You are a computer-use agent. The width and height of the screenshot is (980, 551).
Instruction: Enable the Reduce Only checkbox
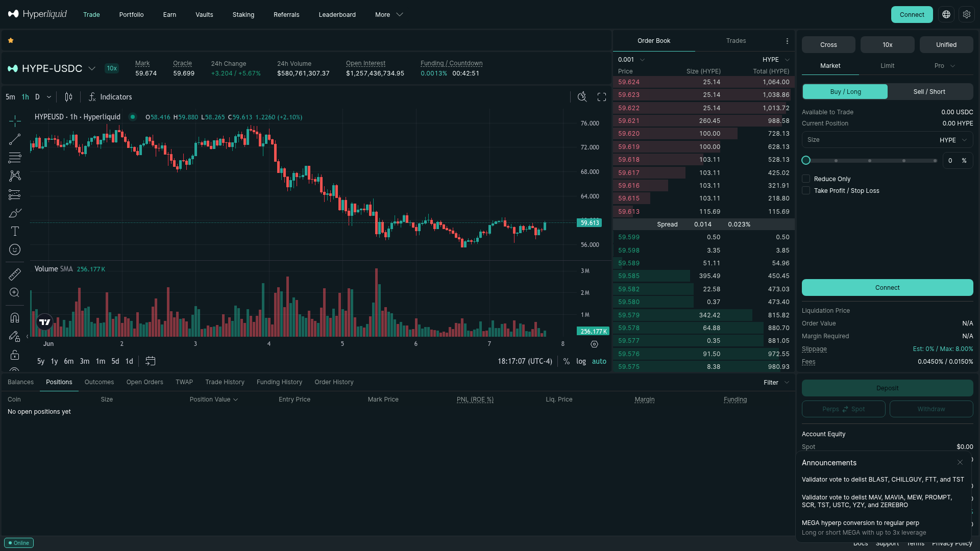[806, 179]
